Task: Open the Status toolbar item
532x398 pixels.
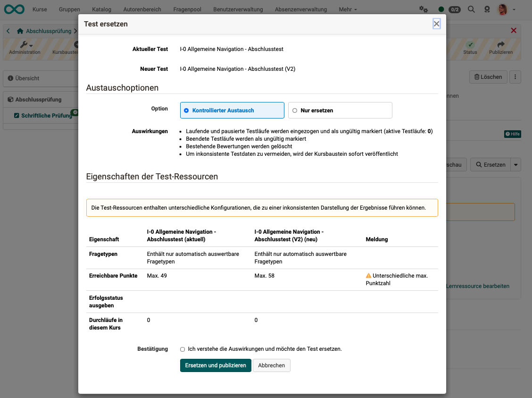Action: tap(470, 48)
